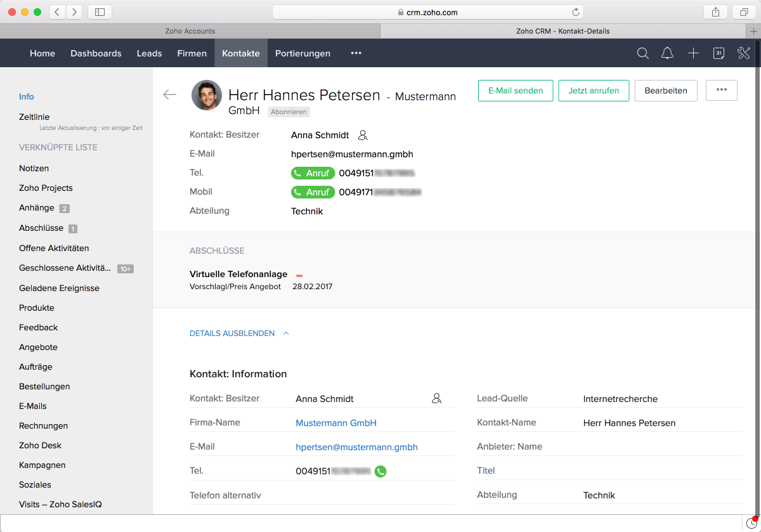761x532 pixels.
Task: Click the red minus icon next to Virtuelle Telefonanlage
Action: click(x=299, y=276)
